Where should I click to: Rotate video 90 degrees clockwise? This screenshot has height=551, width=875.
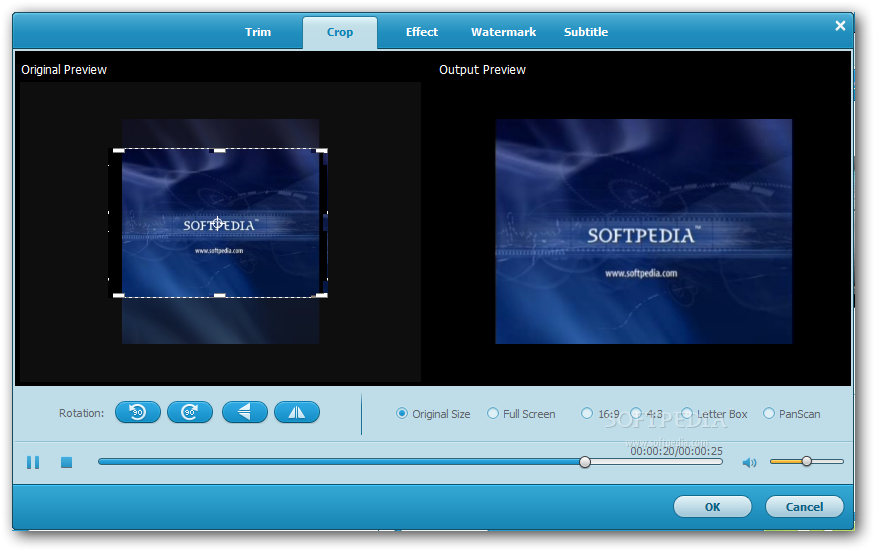click(x=190, y=413)
